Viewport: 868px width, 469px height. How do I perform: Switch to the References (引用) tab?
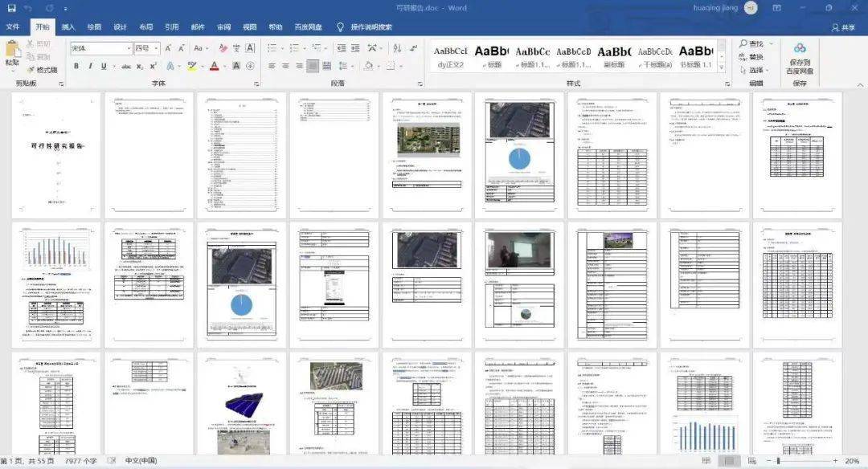[172, 27]
